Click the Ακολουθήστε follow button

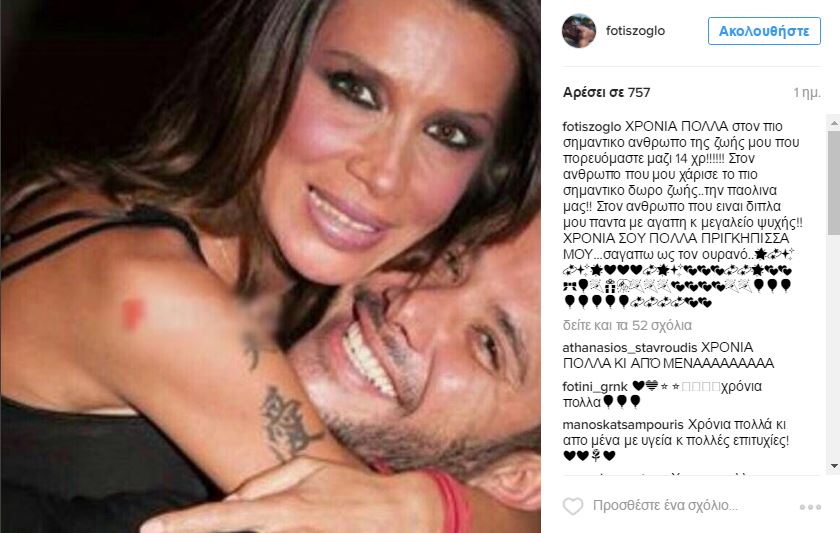click(764, 31)
